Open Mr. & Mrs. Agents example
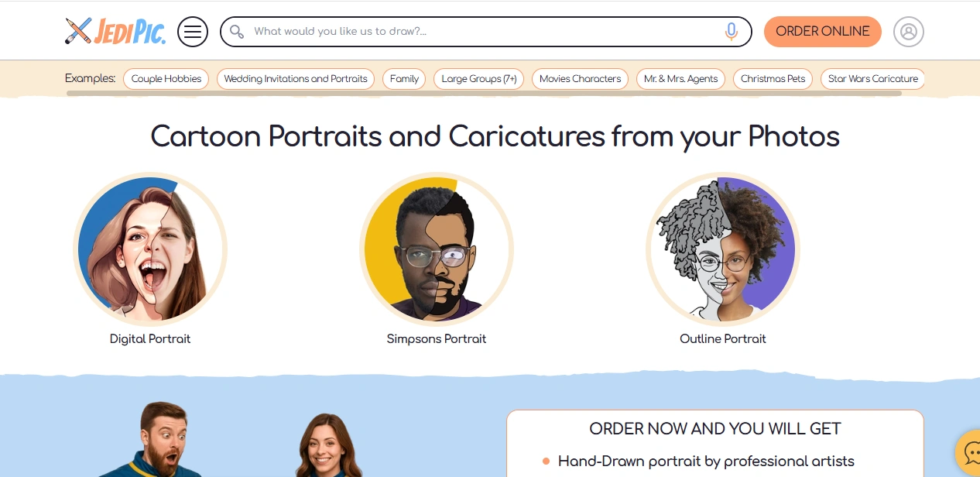Image resolution: width=980 pixels, height=477 pixels. [x=681, y=79]
